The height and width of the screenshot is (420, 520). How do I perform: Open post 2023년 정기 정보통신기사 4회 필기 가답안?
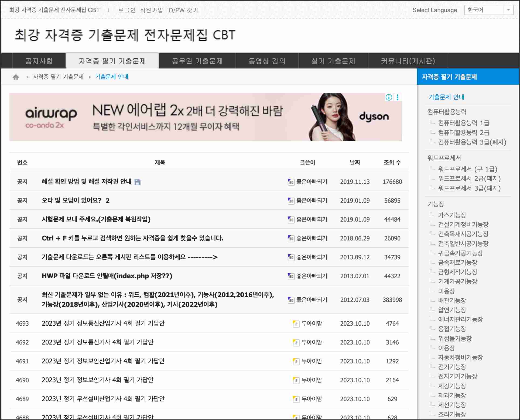(97, 342)
